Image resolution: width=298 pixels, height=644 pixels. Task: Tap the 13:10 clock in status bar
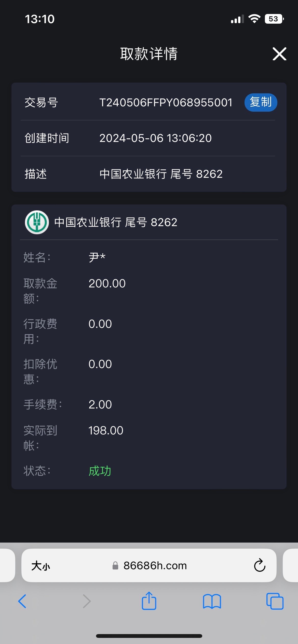40,19
